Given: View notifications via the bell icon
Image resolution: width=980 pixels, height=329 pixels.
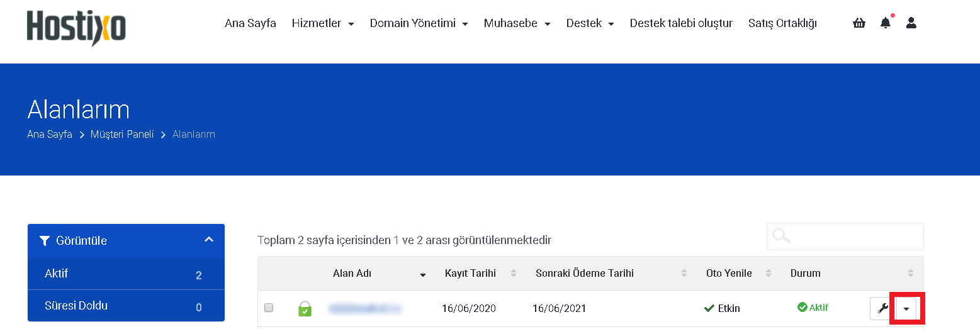Looking at the screenshot, I should pos(886,23).
